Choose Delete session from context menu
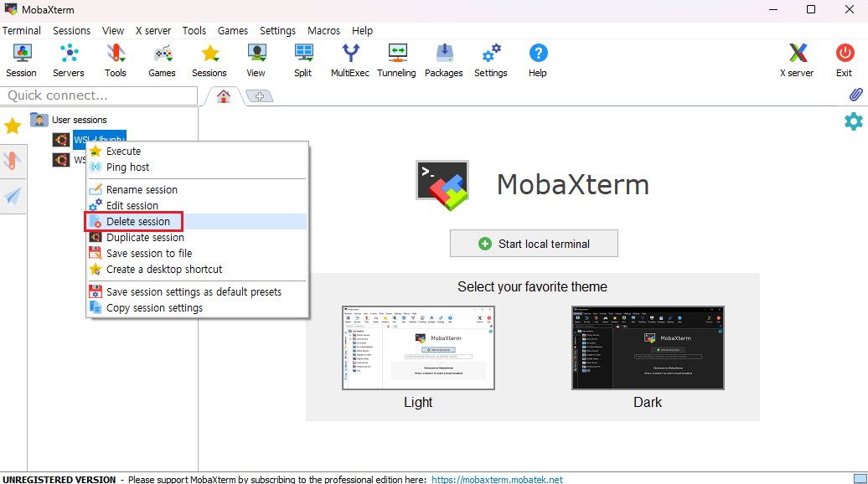The height and width of the screenshot is (484, 868). pyautogui.click(x=197, y=221)
